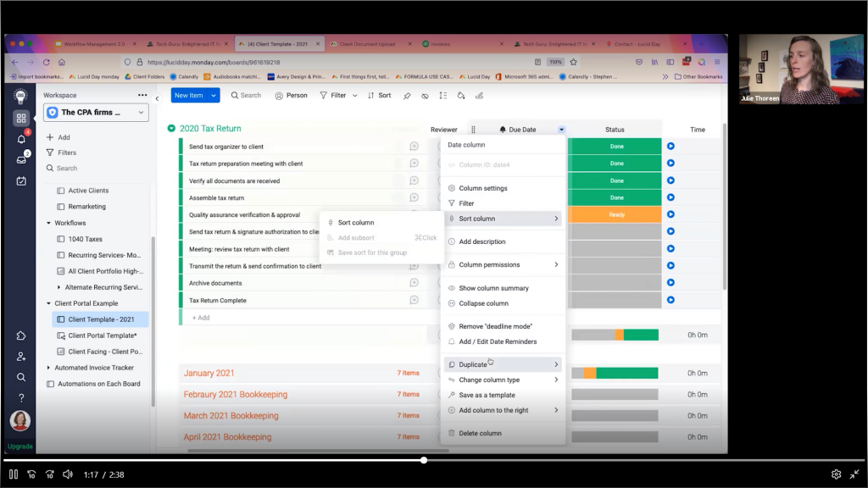Rewind video with skip back icon
The height and width of the screenshot is (488, 868).
click(31, 474)
